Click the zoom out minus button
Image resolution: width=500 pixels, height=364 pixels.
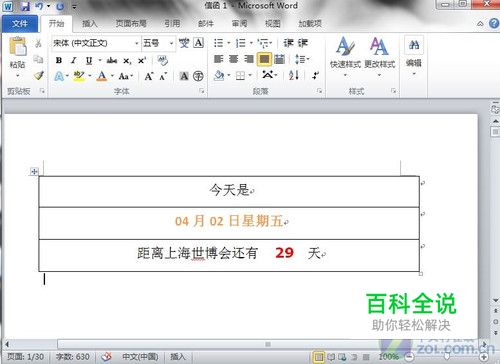pyautogui.click(x=409, y=357)
